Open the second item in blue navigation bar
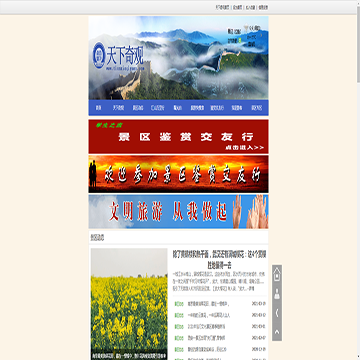The image size is (360, 360). pos(118,108)
